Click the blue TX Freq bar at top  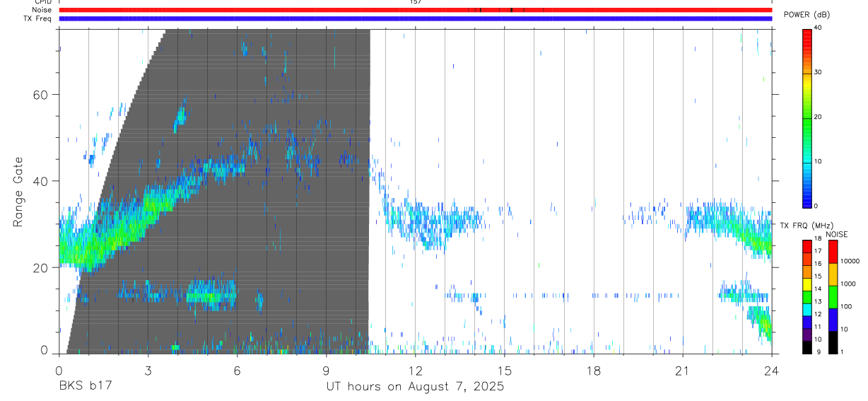415,18
